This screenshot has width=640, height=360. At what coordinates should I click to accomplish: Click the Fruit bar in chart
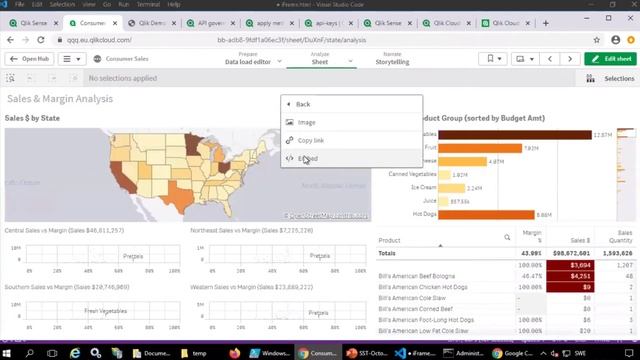pyautogui.click(x=480, y=148)
